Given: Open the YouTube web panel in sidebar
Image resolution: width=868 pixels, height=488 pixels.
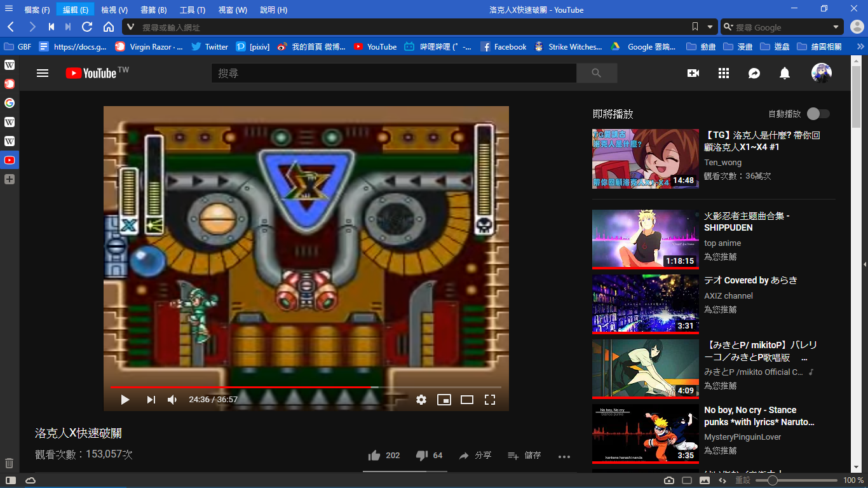Looking at the screenshot, I should point(10,160).
